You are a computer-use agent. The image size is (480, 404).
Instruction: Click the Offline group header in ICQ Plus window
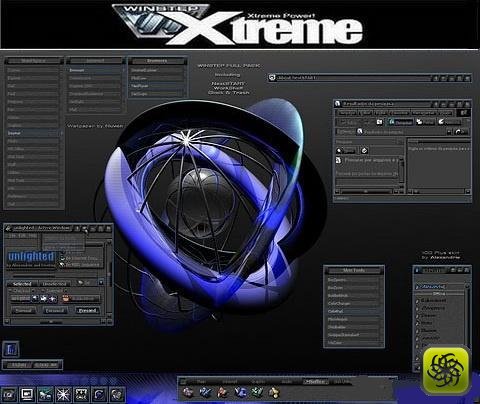pos(440,294)
